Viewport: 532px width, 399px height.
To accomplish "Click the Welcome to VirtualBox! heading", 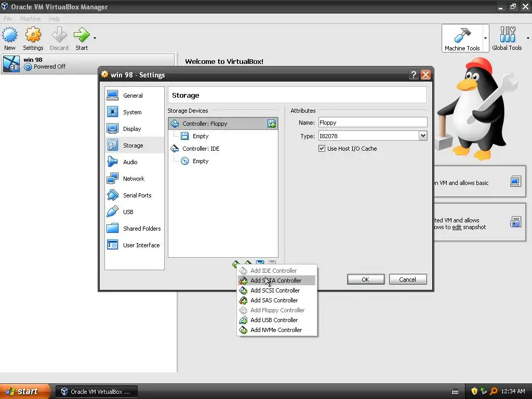I will click(224, 61).
